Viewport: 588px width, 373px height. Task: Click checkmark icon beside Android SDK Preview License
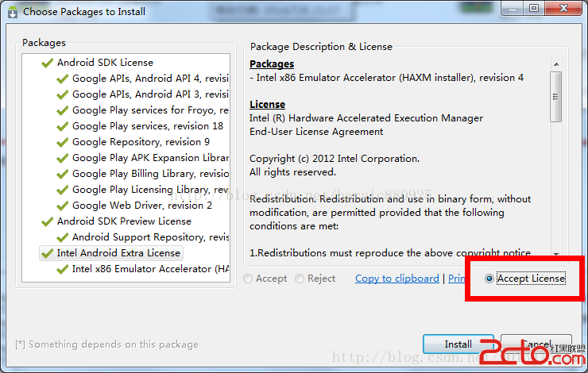[47, 221]
